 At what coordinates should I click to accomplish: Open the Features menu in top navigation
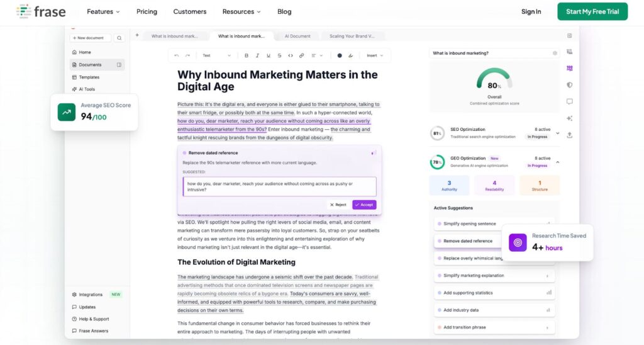(x=104, y=11)
